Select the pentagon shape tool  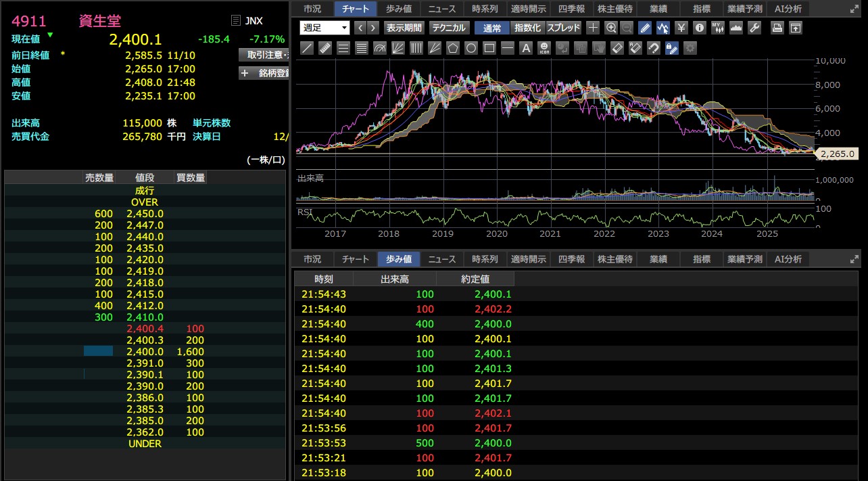[453, 48]
